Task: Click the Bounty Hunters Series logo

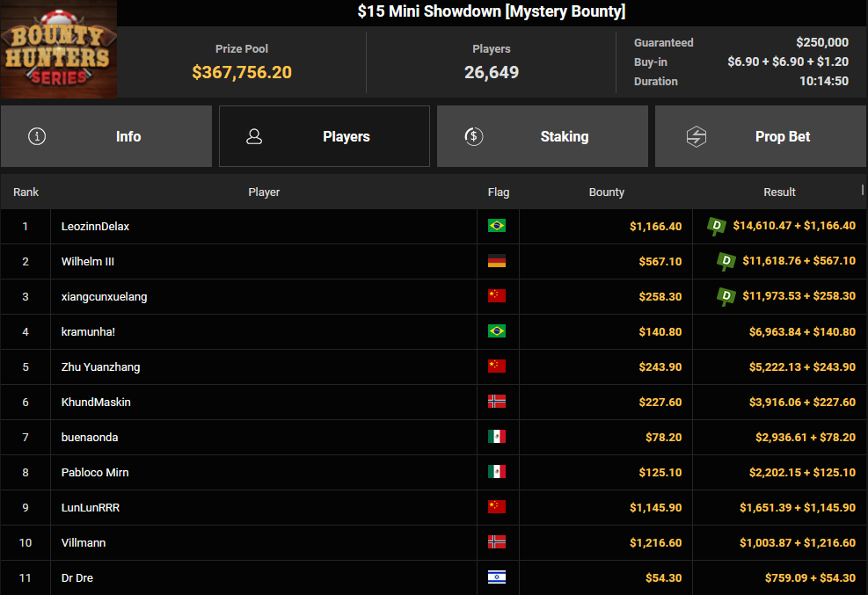Action: coord(58,49)
